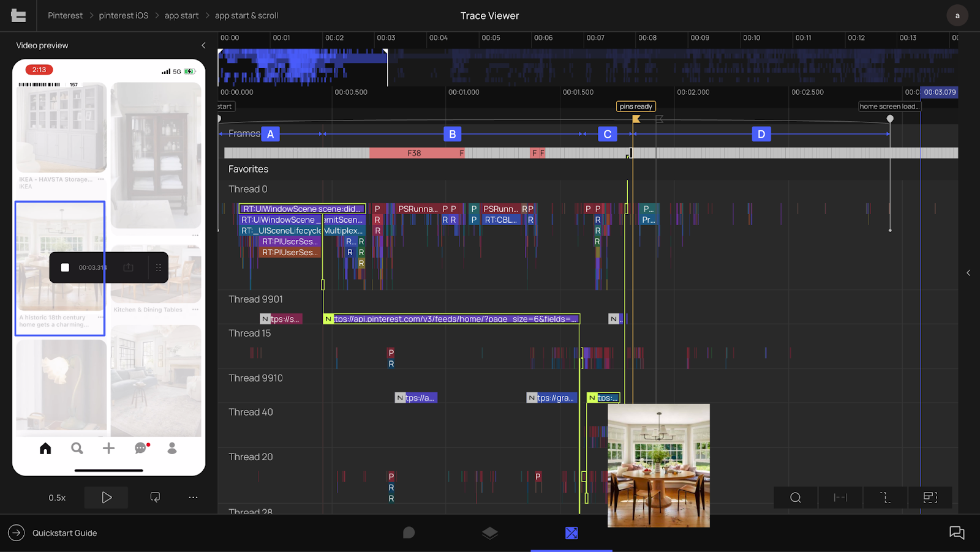The image size is (980, 552).
Task: Click the pins ready flag icon
Action: coord(636,119)
